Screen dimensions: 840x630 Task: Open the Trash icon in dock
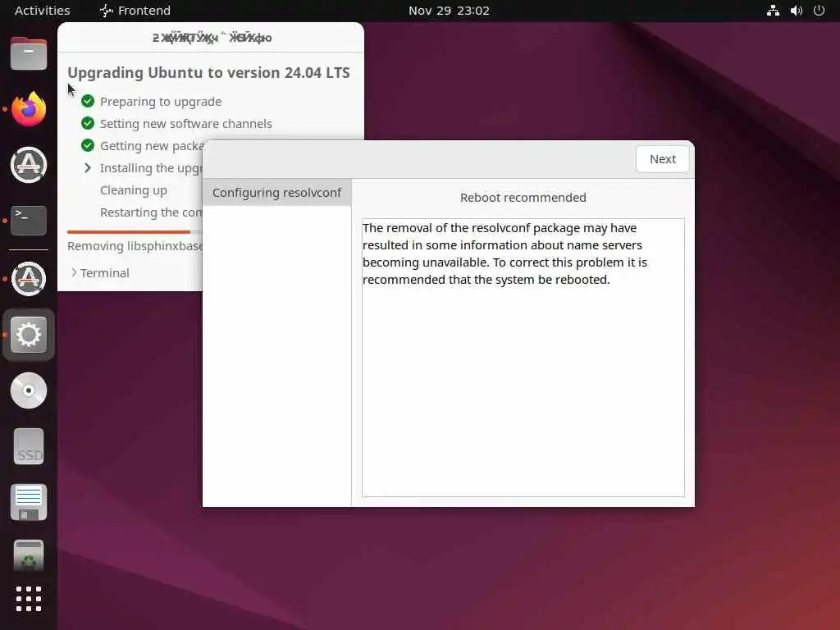coord(29,556)
